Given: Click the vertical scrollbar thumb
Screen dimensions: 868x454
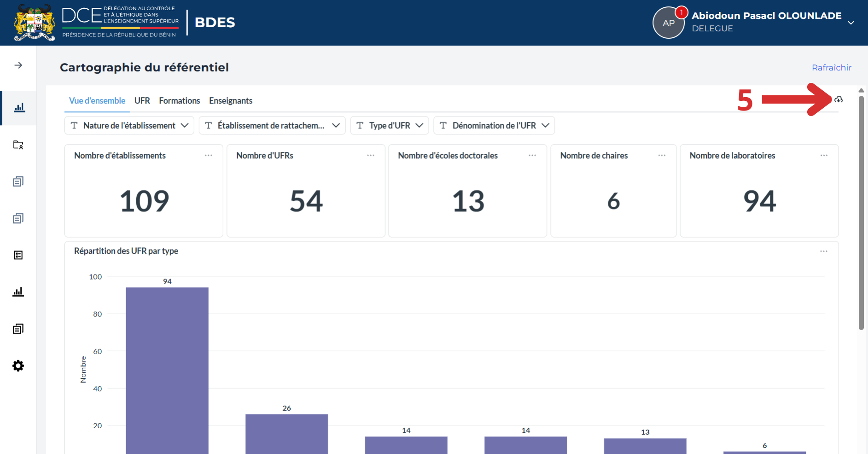Looking at the screenshot, I should point(861,212).
